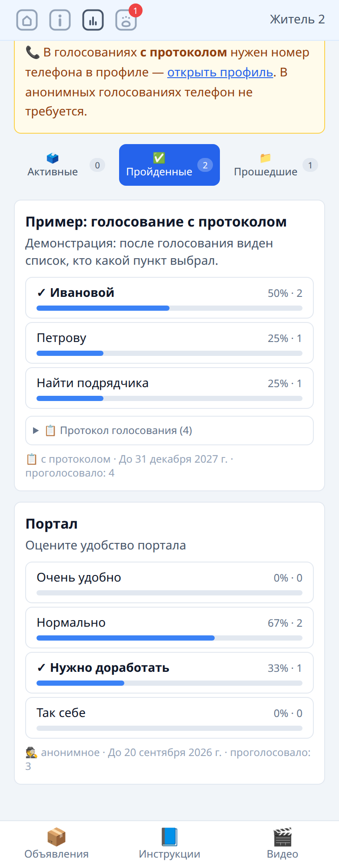339x868 pixels.
Task: Open the info icon in header
Action: (60, 20)
